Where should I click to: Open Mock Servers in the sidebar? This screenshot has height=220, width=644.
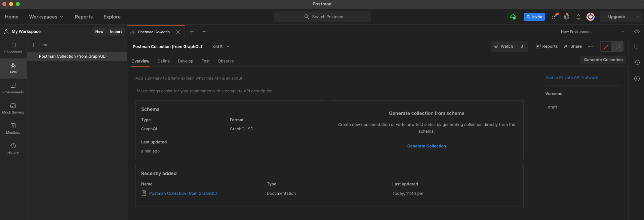[13, 108]
